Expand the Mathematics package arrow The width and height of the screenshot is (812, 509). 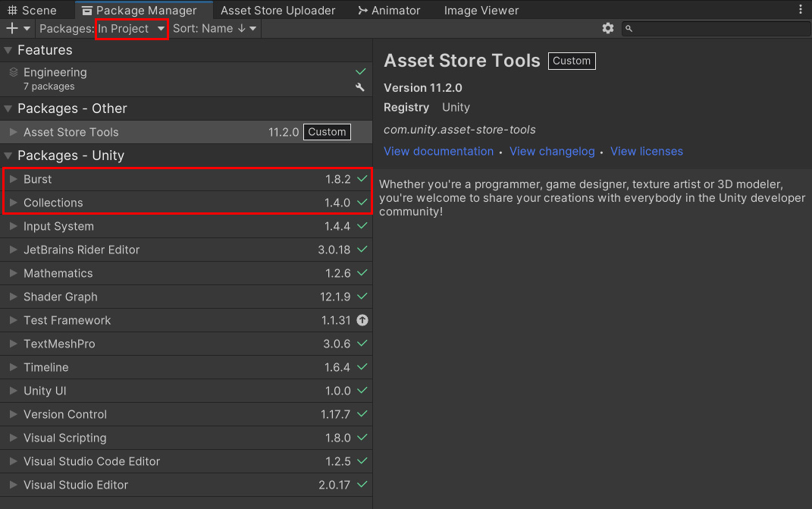(x=13, y=273)
